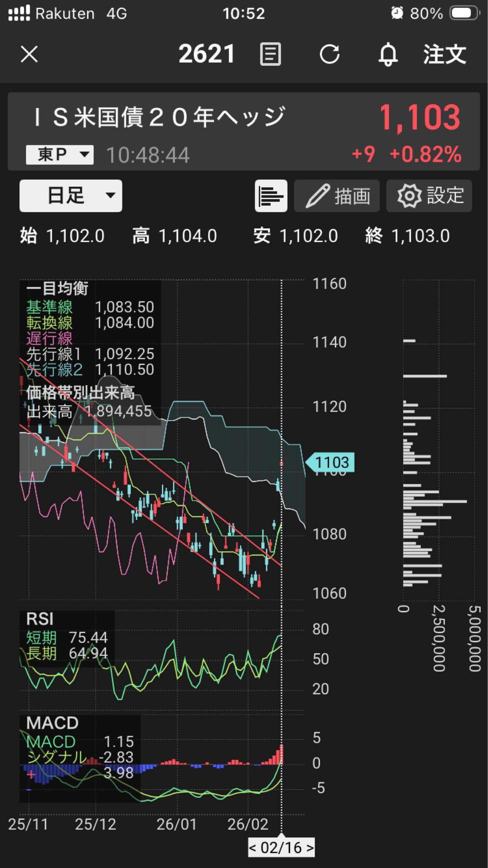The height and width of the screenshot is (868, 488).
Task: Expand the 日足 timeframe dropdown
Action: pos(71,196)
